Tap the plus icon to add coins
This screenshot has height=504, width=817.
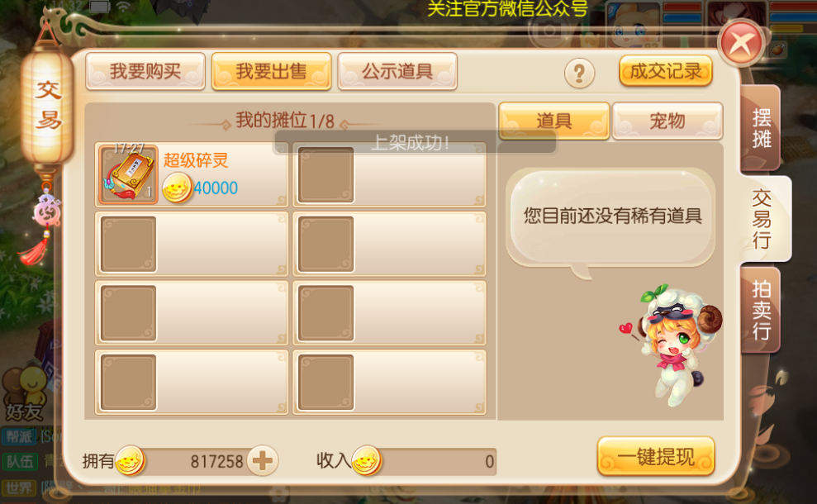[262, 461]
